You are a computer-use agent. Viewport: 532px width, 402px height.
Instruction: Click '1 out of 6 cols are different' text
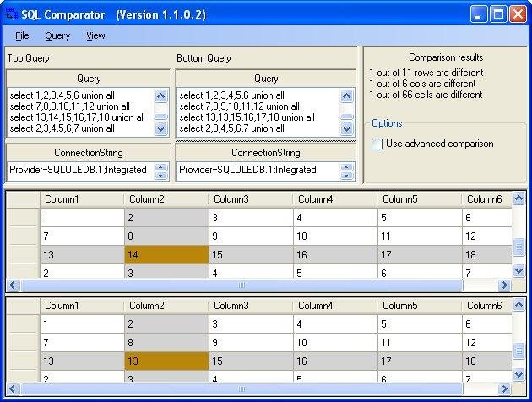click(x=422, y=84)
